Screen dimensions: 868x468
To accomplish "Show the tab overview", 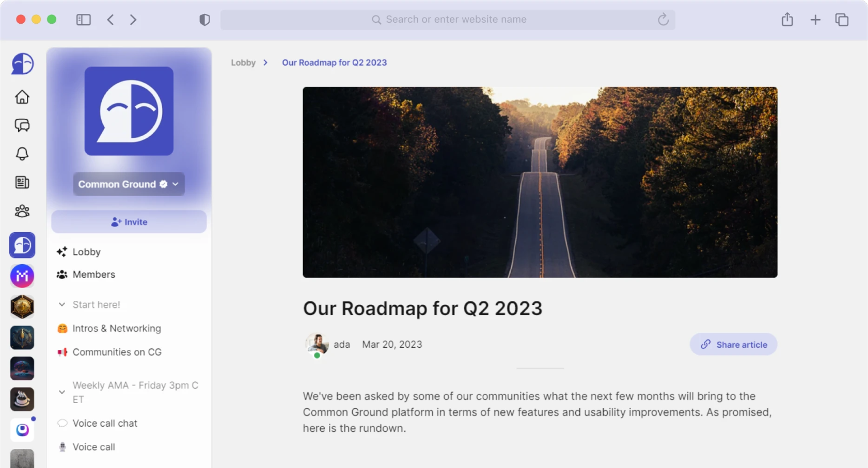I will click(x=842, y=20).
